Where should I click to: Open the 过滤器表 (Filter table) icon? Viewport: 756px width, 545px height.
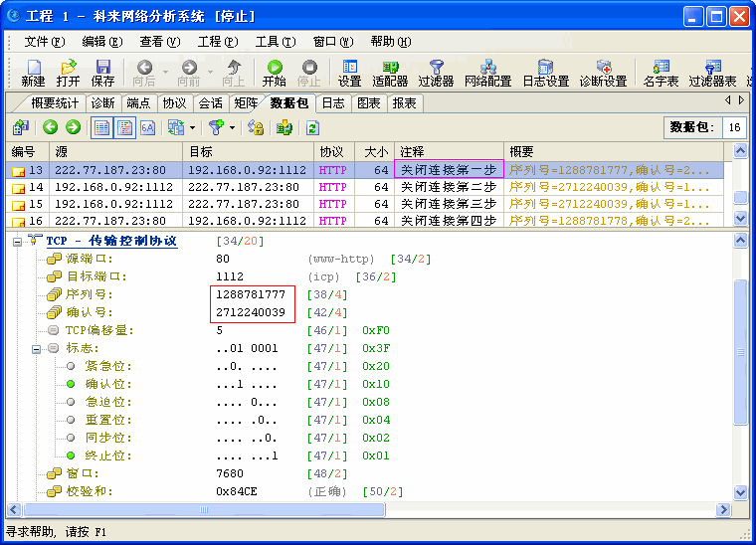[712, 73]
